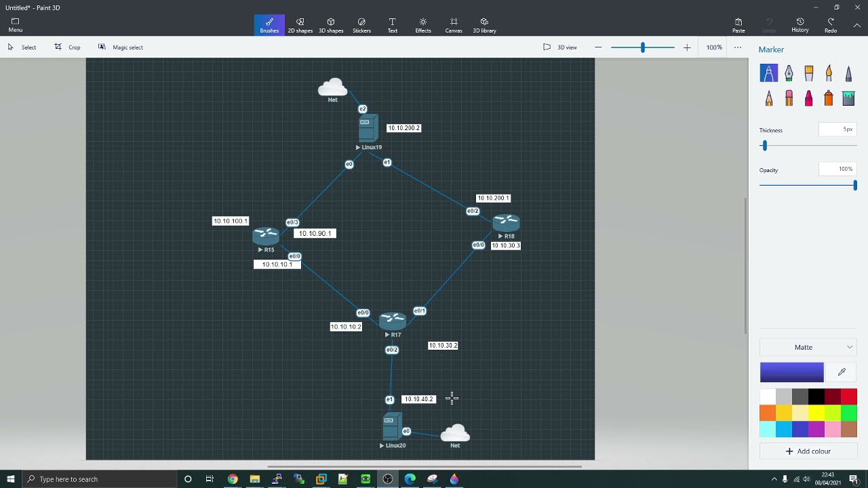Image resolution: width=868 pixels, height=488 pixels.
Task: Activate the Select tool
Action: [x=22, y=47]
